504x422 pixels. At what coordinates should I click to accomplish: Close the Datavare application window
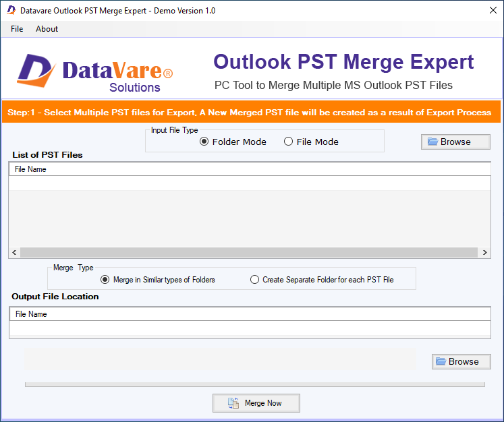493,10
